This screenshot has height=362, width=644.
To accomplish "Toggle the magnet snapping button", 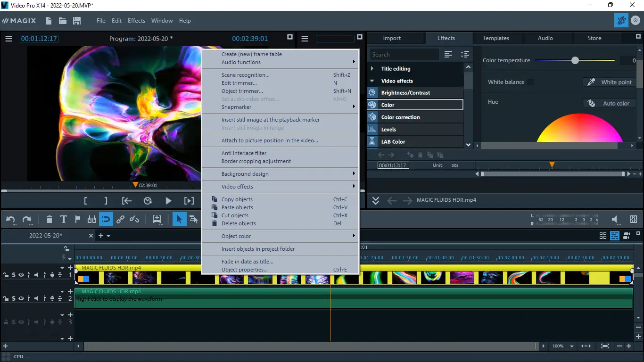I will click(106, 219).
